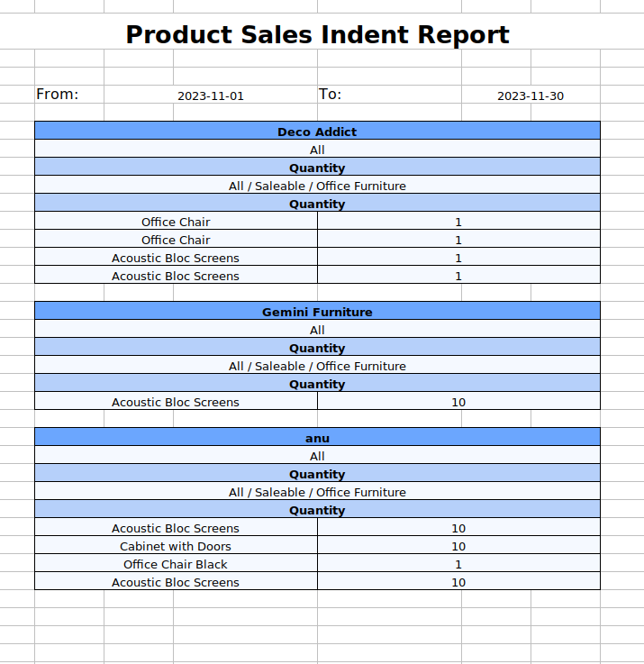Select the anu section's Office Furniture category row
This screenshot has width=644, height=664.
coord(317,492)
